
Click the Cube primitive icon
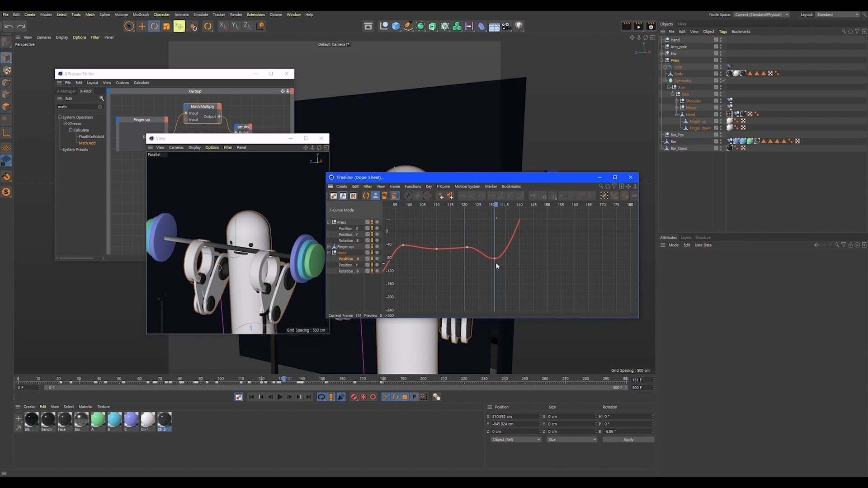point(396,26)
